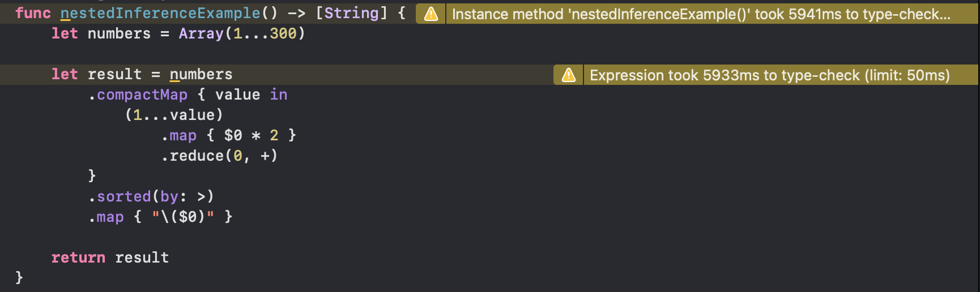Screen dimensions: 980x292
Task: Click the '[String]' return type
Action: pyautogui.click(x=351, y=13)
